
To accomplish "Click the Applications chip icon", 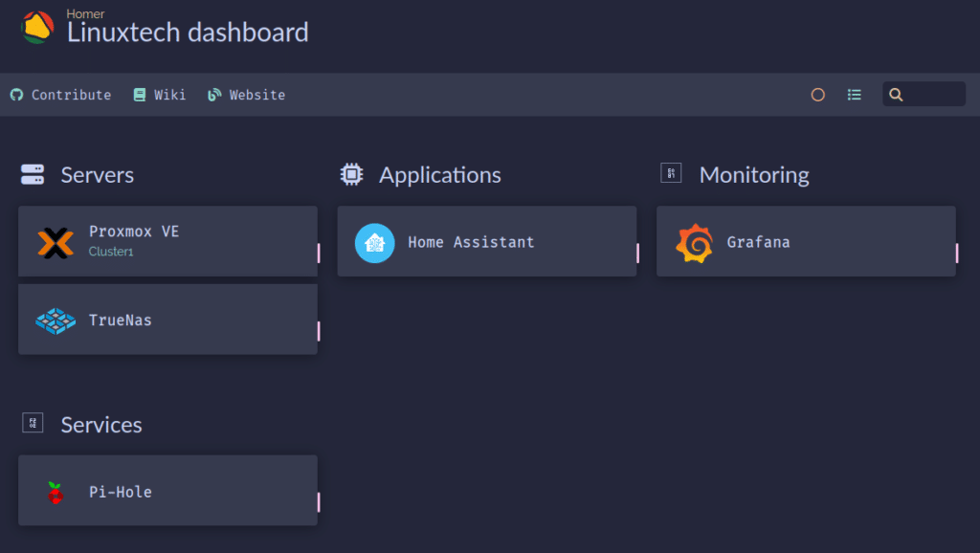I will pos(351,174).
